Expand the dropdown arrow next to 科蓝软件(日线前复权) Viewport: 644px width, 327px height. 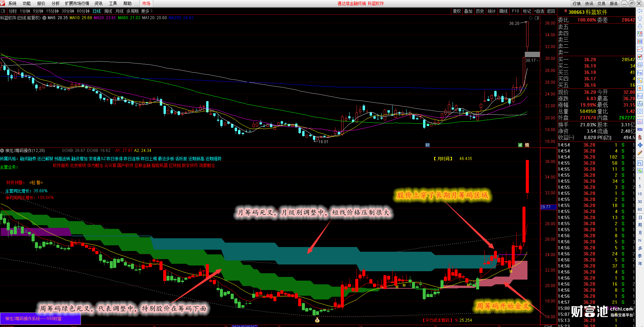point(44,18)
